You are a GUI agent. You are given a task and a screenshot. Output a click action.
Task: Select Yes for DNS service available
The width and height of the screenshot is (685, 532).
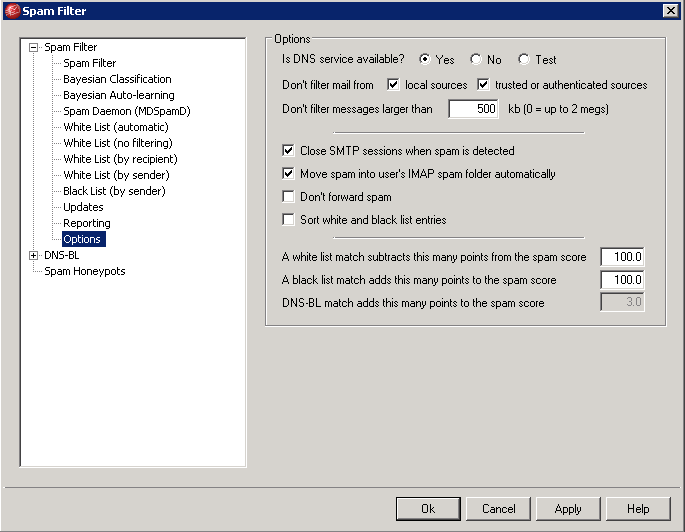tap(425, 59)
